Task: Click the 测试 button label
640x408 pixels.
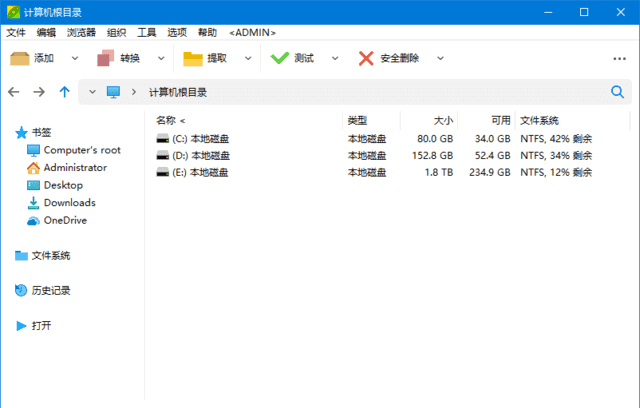Action: (304, 58)
